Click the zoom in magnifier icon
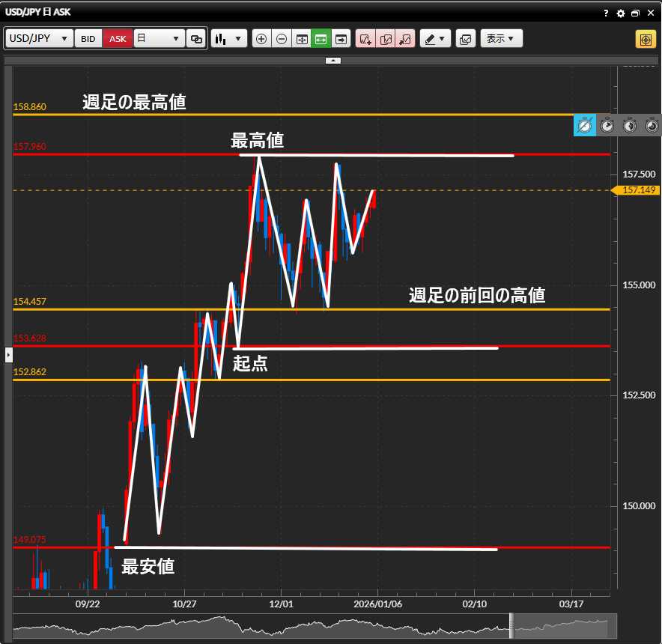 (261, 39)
